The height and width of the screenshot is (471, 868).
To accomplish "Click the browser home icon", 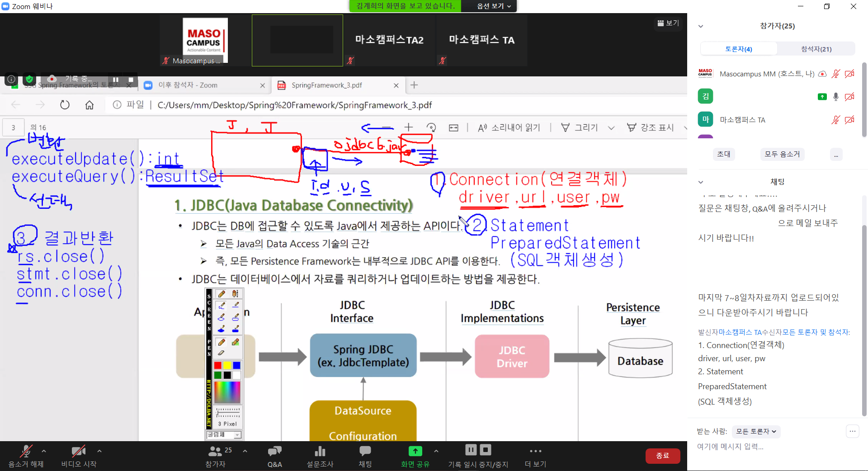I will 90,105.
